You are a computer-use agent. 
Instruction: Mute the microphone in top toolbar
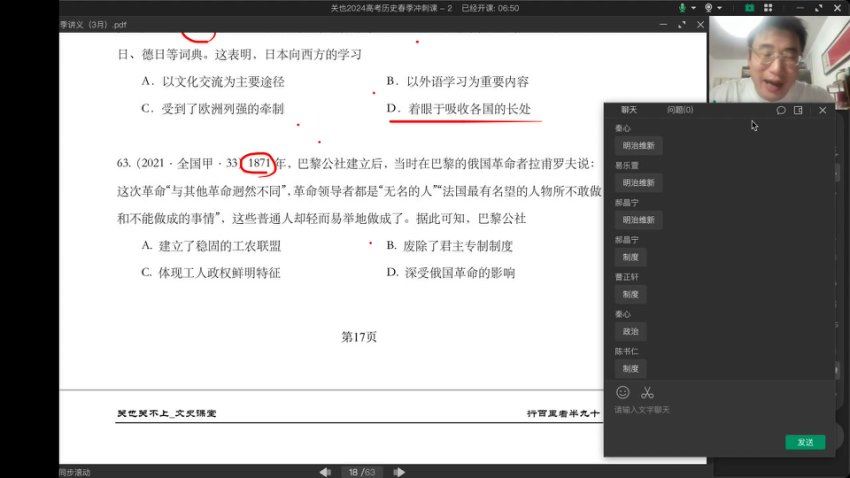coord(683,7)
